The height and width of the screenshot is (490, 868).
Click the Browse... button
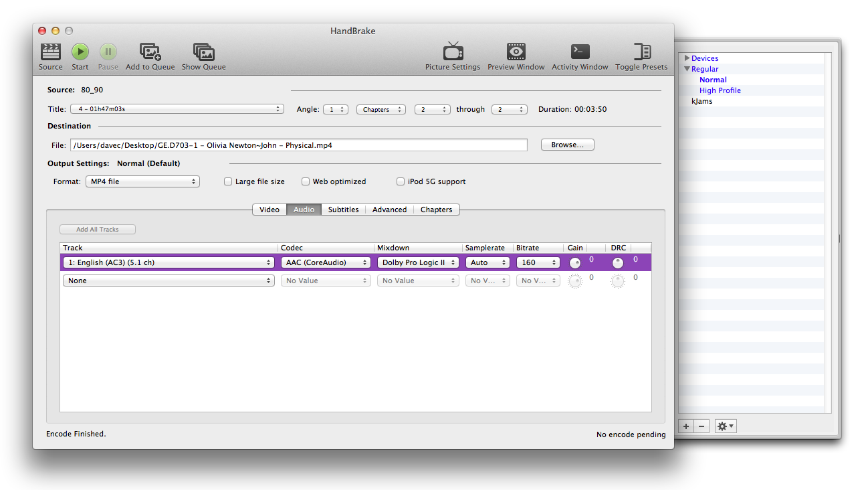pos(568,145)
